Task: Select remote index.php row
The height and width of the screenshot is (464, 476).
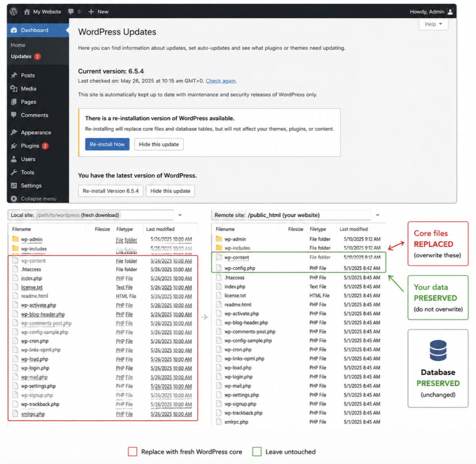Action: tap(299, 286)
